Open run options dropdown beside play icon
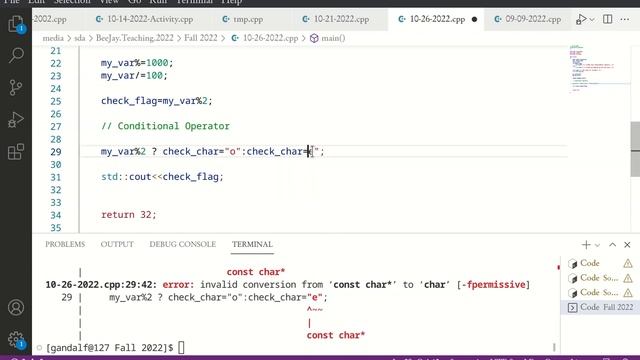 tap(592, 19)
